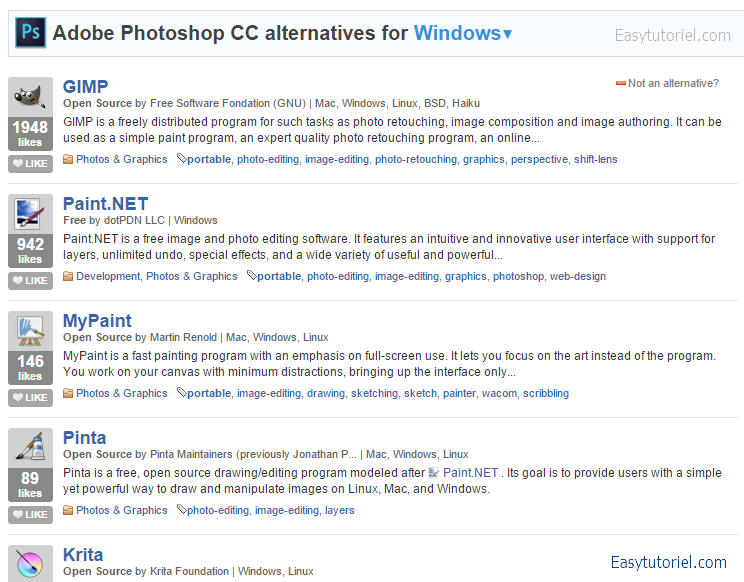Open Photos & Graphics category under Paint.NET
Screen dimensions: 744x582
[192, 277]
